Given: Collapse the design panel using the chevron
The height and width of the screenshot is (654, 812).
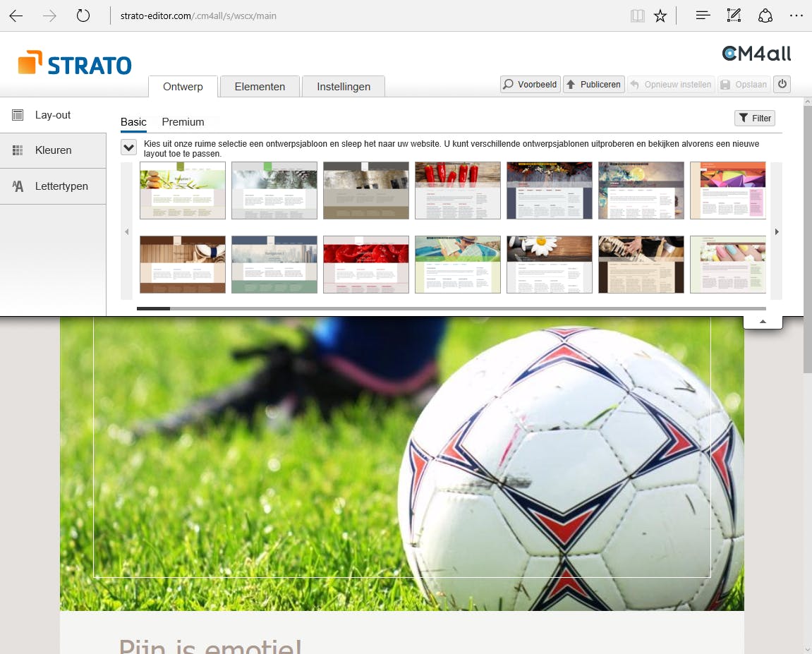Looking at the screenshot, I should click(763, 320).
